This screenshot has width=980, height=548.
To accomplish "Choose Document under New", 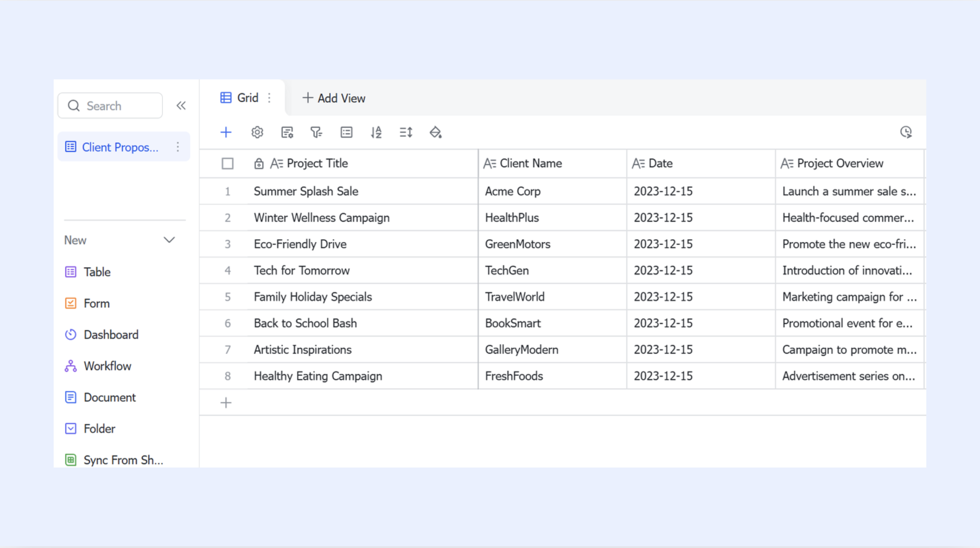I will pyautogui.click(x=110, y=397).
